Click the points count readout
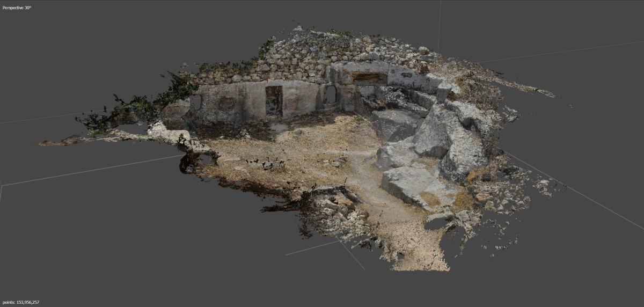 click(x=20, y=303)
